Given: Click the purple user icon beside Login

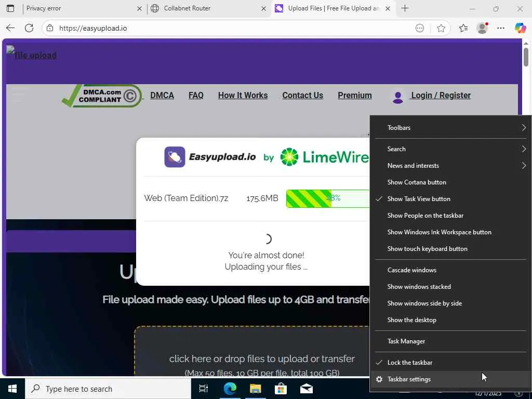Looking at the screenshot, I should coord(397,97).
